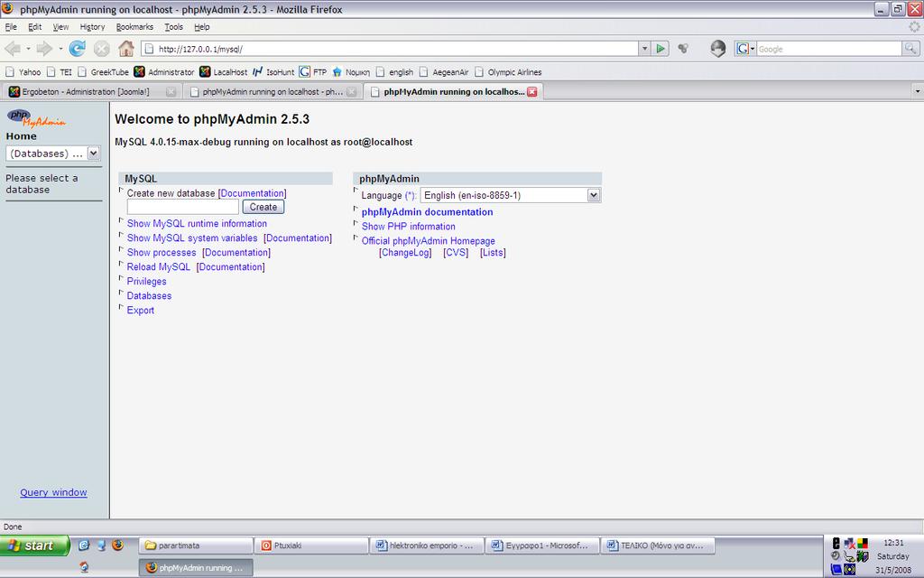Image resolution: width=924 pixels, height=578 pixels.
Task: Focus the new database name field
Action: [x=182, y=207]
